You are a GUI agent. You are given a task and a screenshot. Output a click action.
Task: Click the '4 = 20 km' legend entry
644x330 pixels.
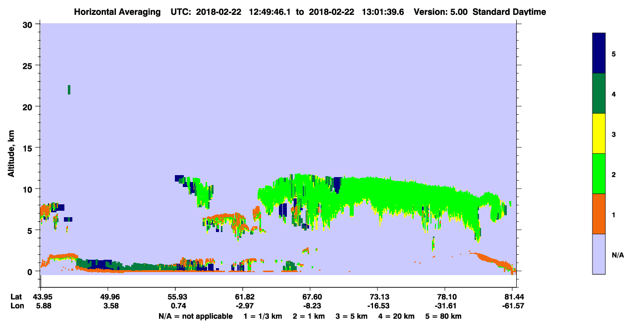[x=396, y=316]
